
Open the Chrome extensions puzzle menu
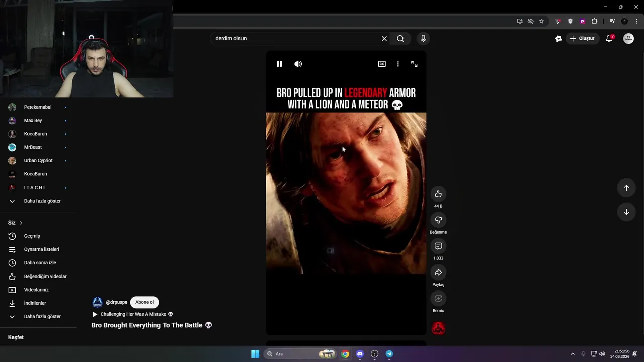coord(595,21)
